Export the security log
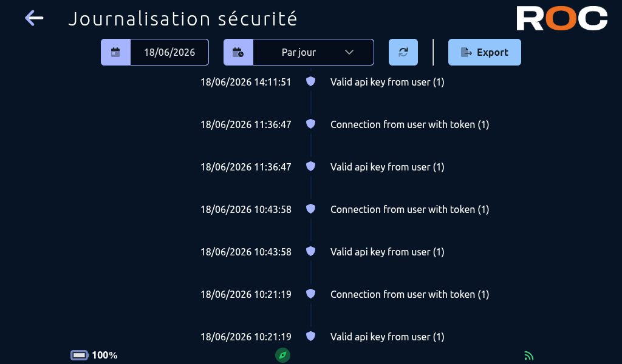The image size is (622, 364). 484,52
